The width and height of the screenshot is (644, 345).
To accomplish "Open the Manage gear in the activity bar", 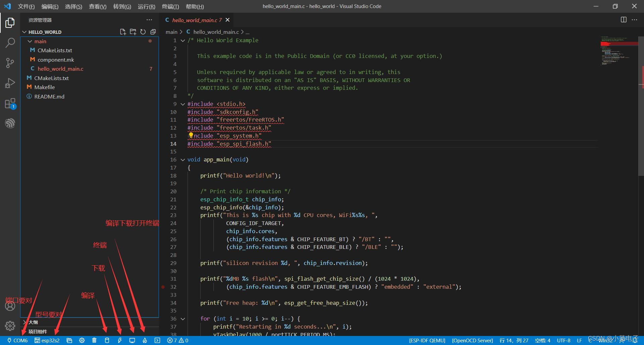I will (10, 326).
